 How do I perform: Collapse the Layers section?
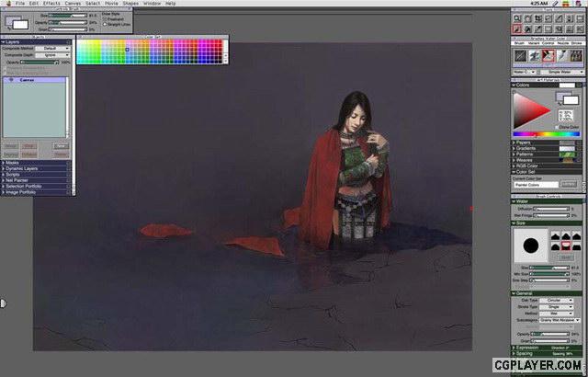[4, 42]
